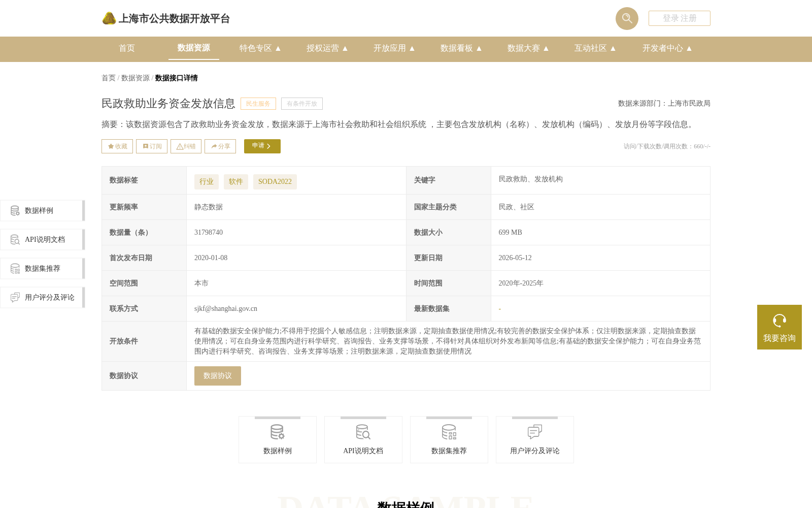
Task: Click the 分享 share arrow icon
Action: 214,146
